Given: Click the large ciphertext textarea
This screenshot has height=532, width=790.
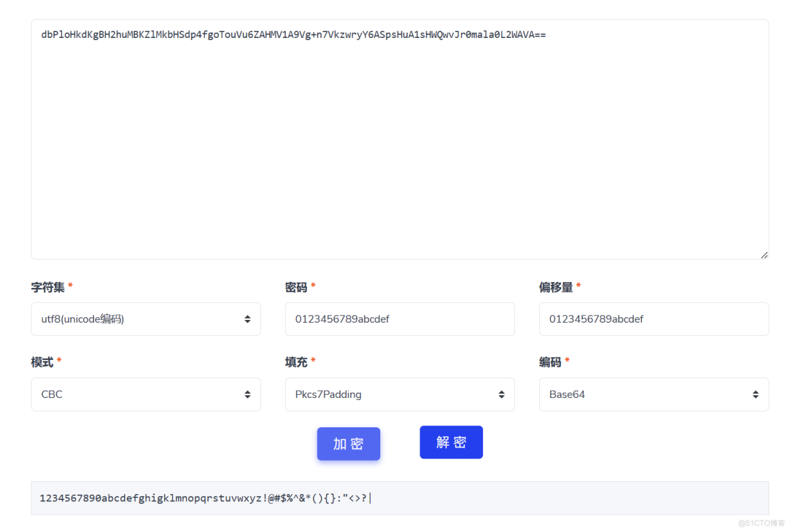Looking at the screenshot, I should pyautogui.click(x=400, y=140).
